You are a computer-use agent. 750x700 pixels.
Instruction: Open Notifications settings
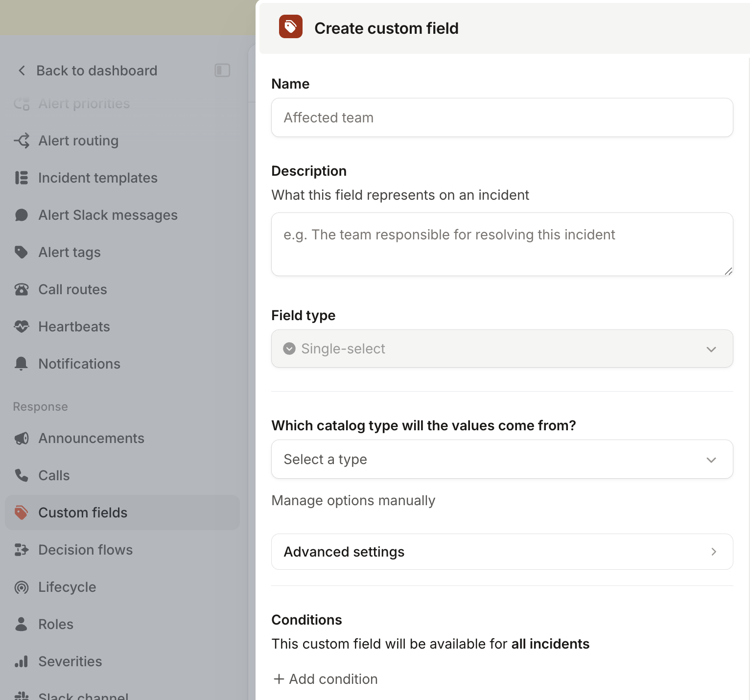(122, 364)
